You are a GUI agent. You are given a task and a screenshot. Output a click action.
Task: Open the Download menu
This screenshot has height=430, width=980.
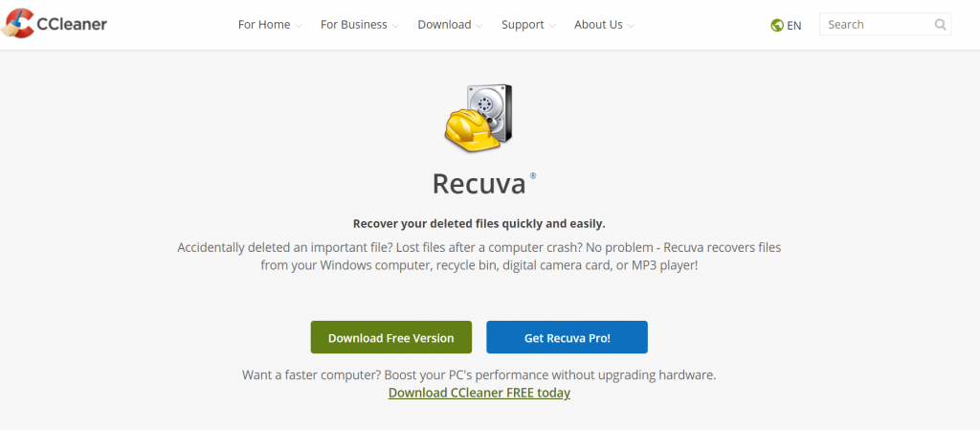pos(450,24)
